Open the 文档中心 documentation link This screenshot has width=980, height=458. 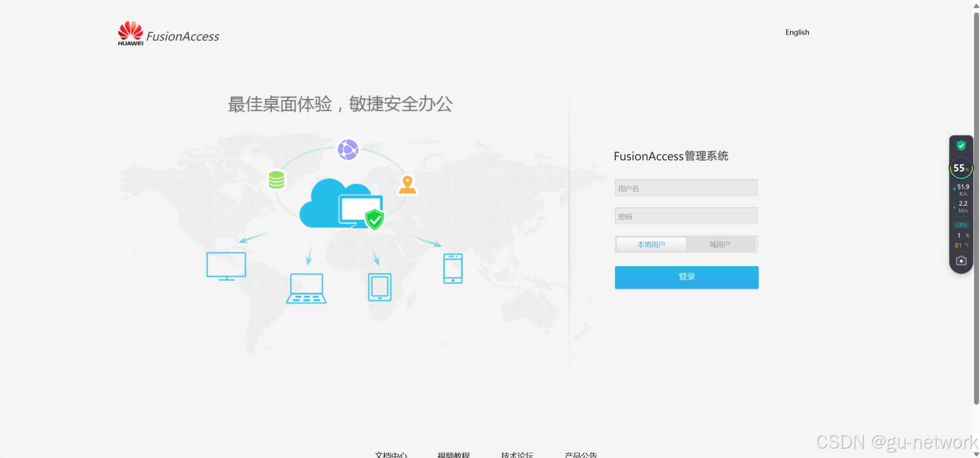coord(391,455)
